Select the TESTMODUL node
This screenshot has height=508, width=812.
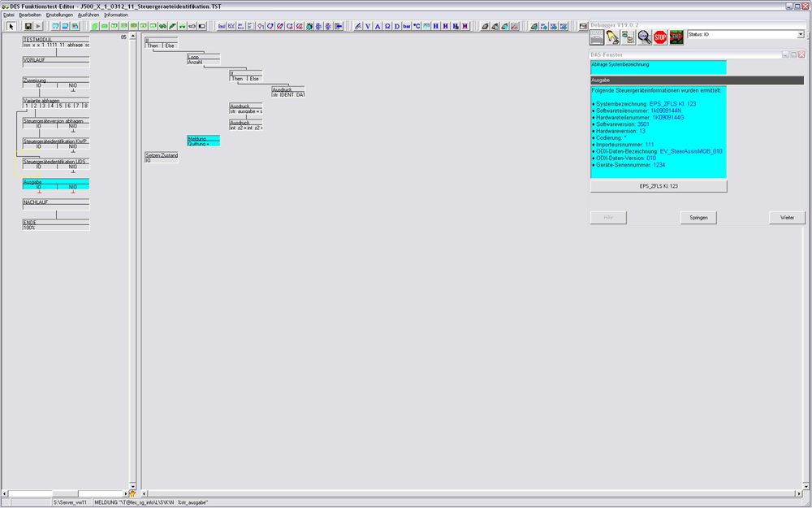point(56,42)
